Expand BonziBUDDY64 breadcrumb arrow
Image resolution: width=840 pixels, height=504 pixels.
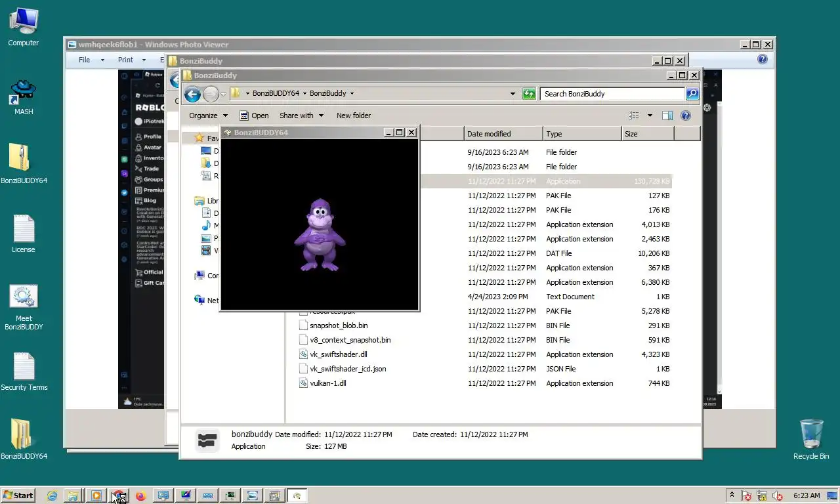click(x=304, y=93)
